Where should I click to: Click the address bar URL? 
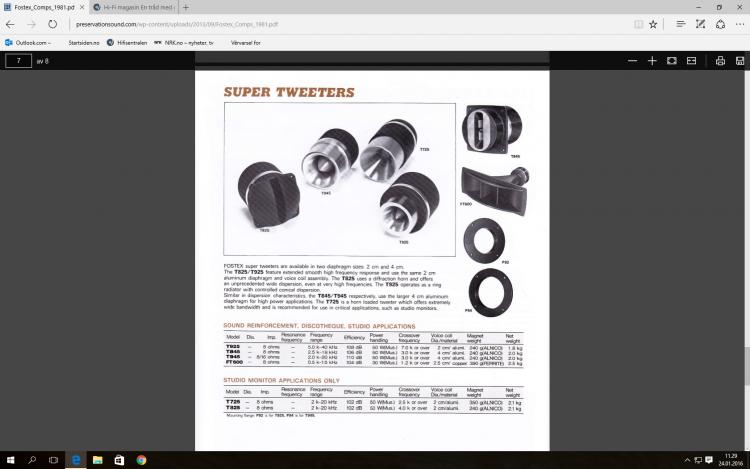pos(176,24)
